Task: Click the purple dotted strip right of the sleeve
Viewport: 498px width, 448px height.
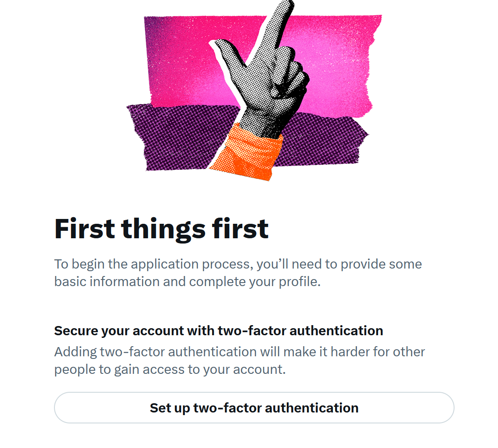Action: (321, 140)
